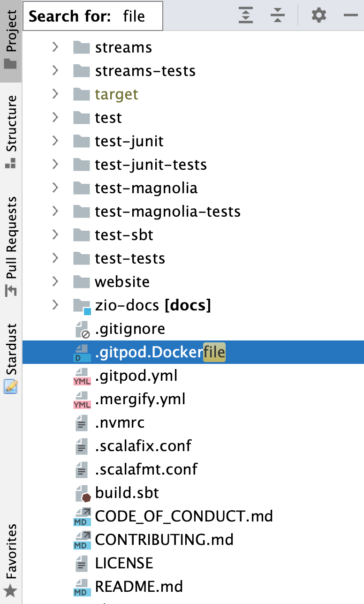Select the CONTRIBUTING.md file
Viewport: 364px width, 604px height.
pos(164,540)
